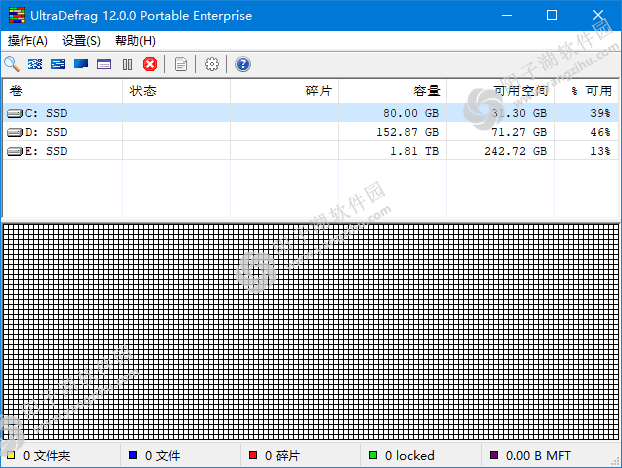The height and width of the screenshot is (468, 622).
Task: Maximize the UltraDefrag window
Action: (x=552, y=15)
